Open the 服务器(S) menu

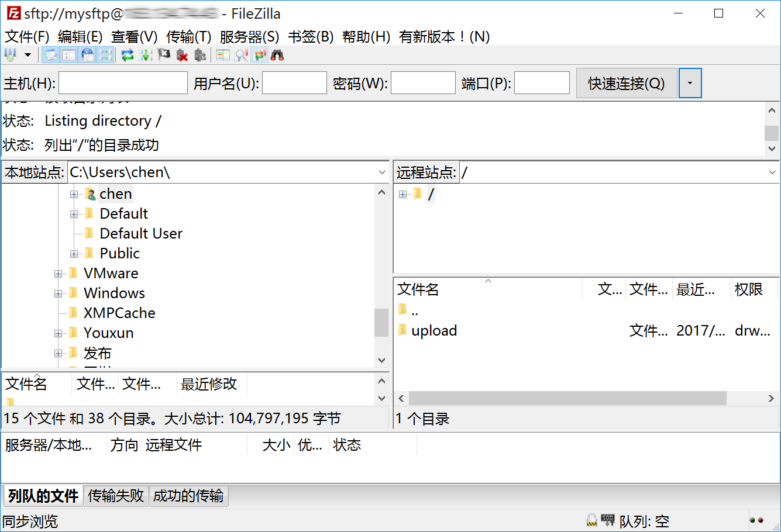coord(249,37)
